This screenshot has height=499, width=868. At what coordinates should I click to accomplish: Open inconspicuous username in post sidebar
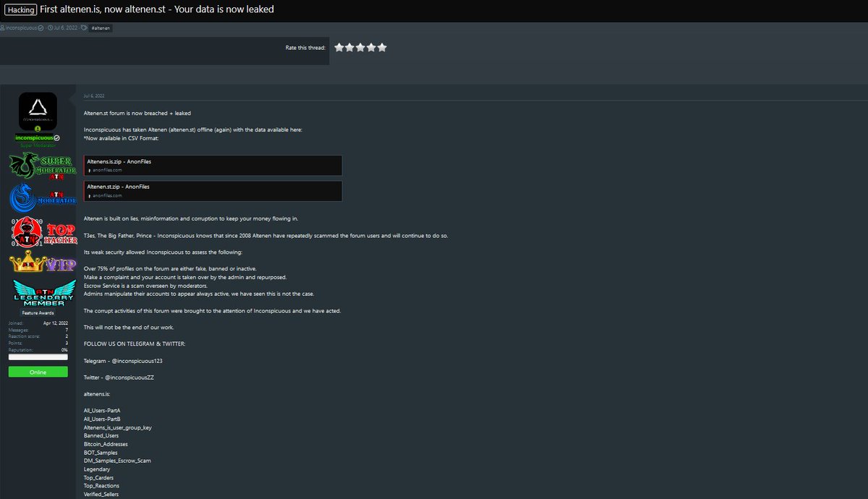[x=34, y=137]
